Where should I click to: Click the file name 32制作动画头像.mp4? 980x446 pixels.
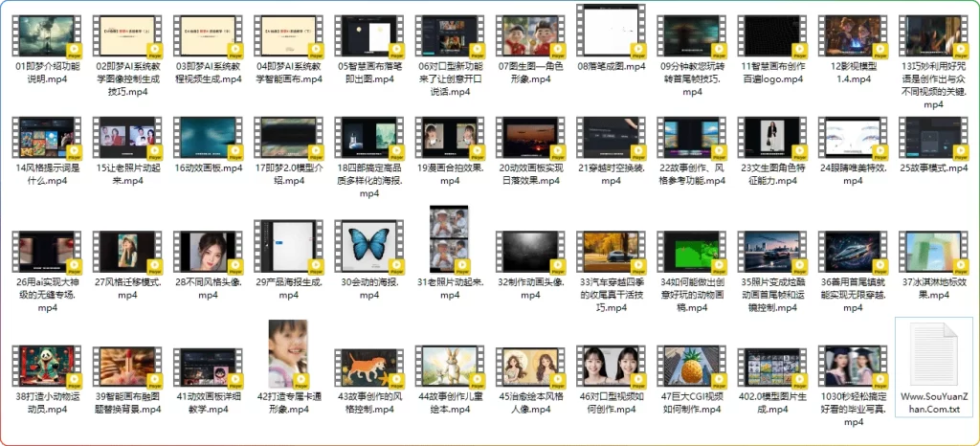pos(530,288)
